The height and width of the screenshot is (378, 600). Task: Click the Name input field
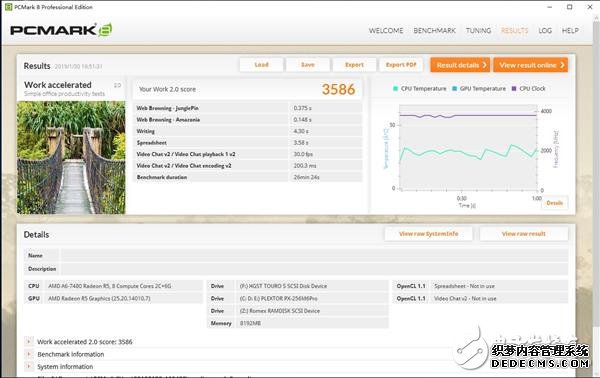pyautogui.click(x=315, y=255)
